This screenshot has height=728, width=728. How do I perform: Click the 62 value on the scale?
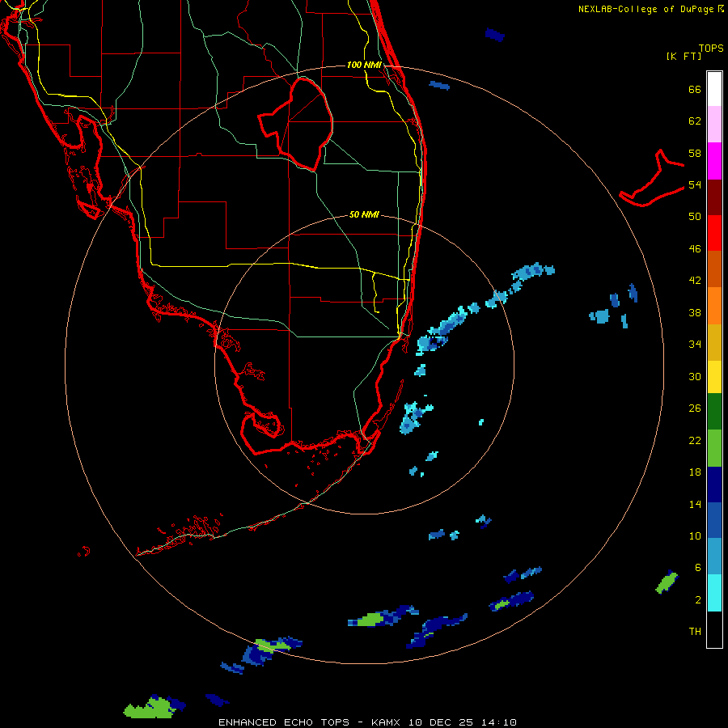(x=695, y=121)
